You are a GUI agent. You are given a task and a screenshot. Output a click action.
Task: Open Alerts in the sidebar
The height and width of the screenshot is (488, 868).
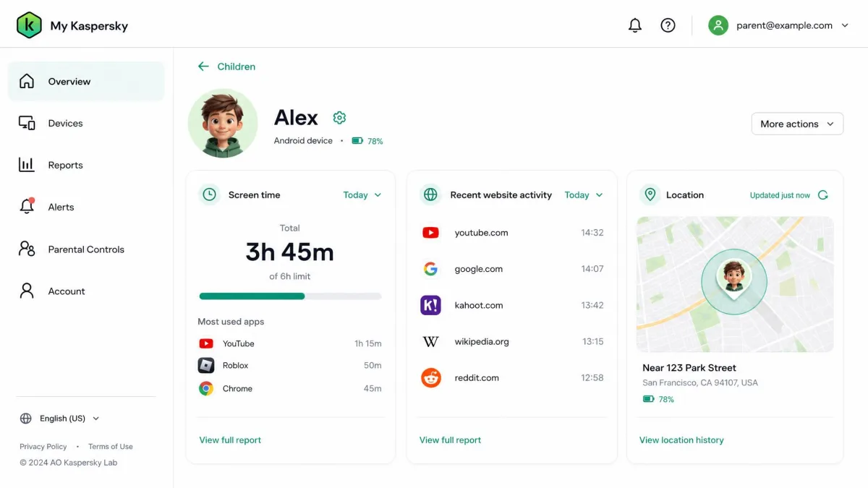click(86, 207)
